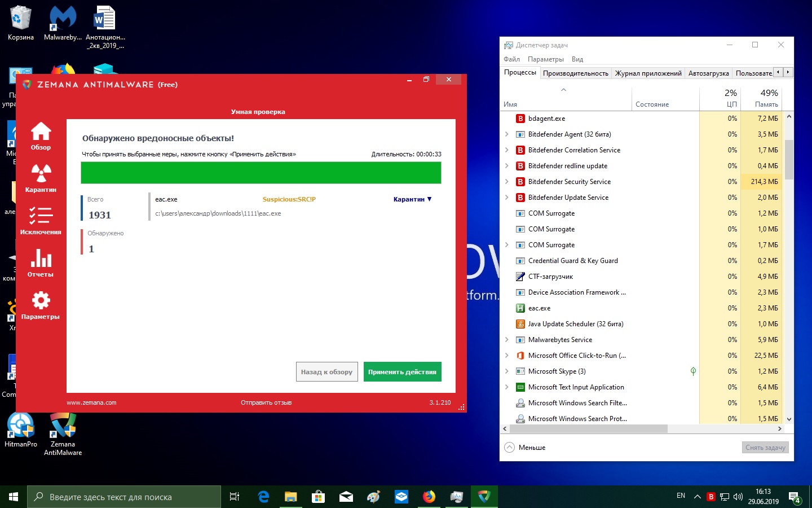Click the Применить действия button
This screenshot has width=812, height=508.
tap(402, 372)
